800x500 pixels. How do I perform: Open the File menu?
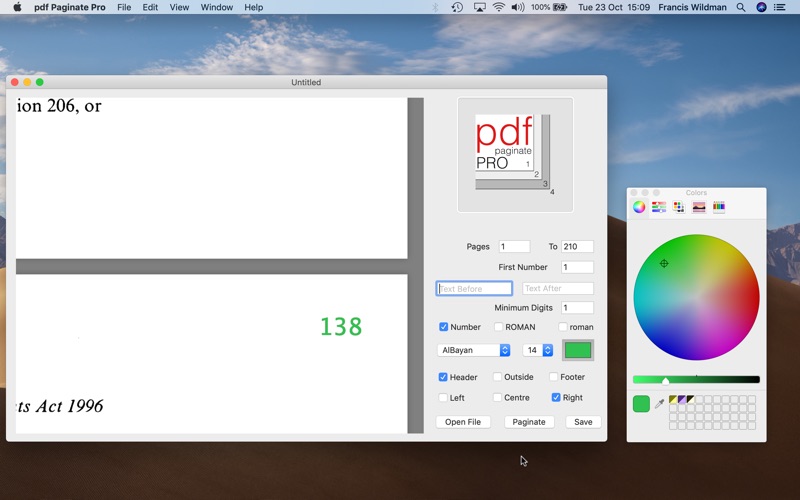[x=124, y=7]
